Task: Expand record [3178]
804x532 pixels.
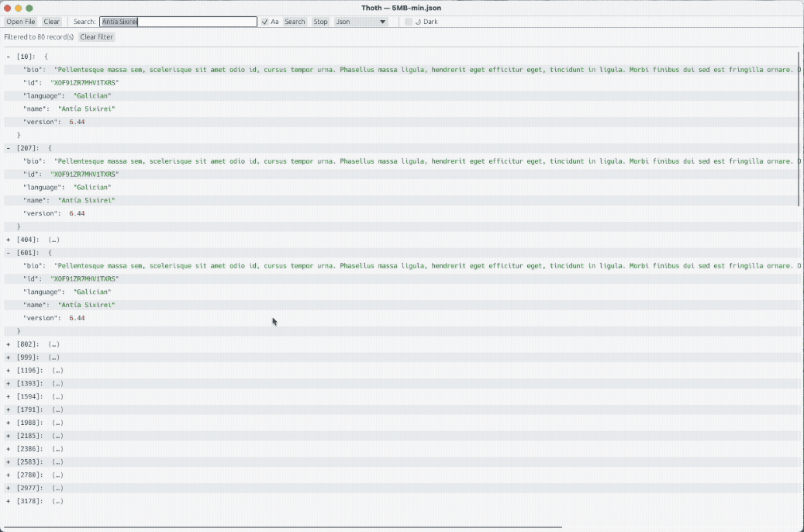Action: tap(9, 501)
